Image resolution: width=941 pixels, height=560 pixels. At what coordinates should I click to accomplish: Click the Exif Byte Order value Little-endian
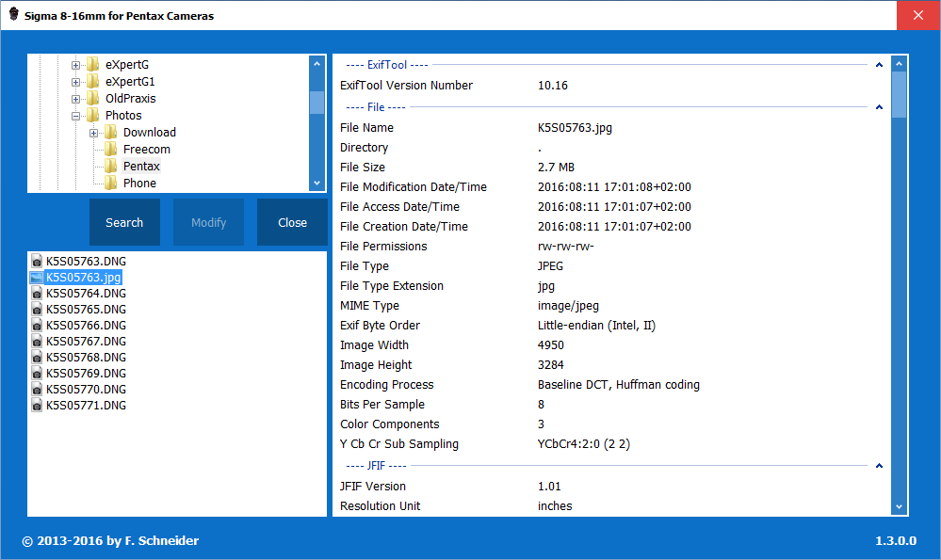pyautogui.click(x=596, y=326)
